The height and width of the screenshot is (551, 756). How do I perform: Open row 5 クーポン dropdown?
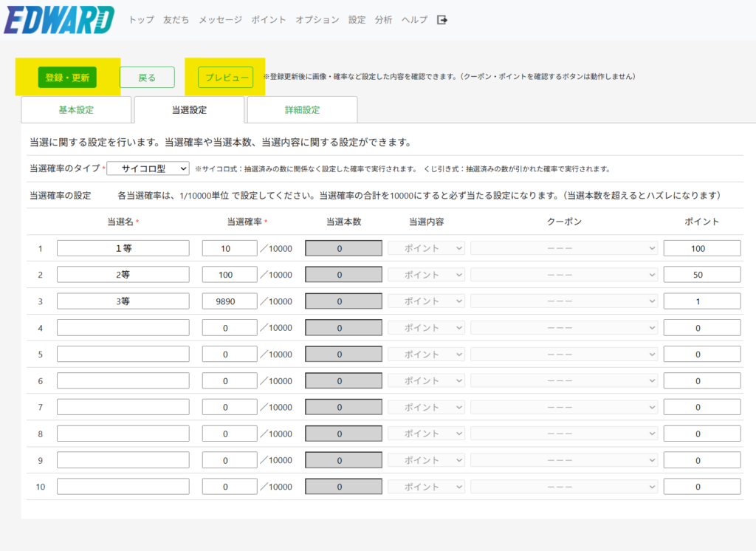[x=564, y=354]
